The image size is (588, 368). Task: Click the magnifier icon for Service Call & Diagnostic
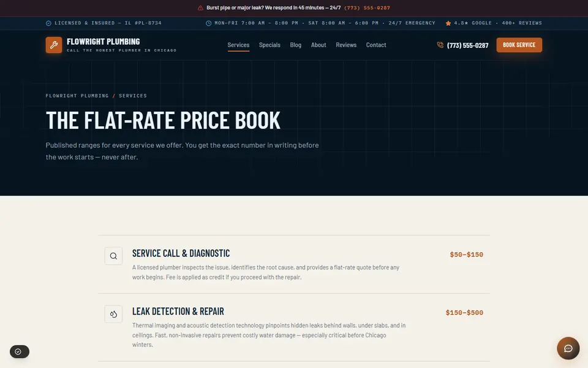tap(113, 256)
